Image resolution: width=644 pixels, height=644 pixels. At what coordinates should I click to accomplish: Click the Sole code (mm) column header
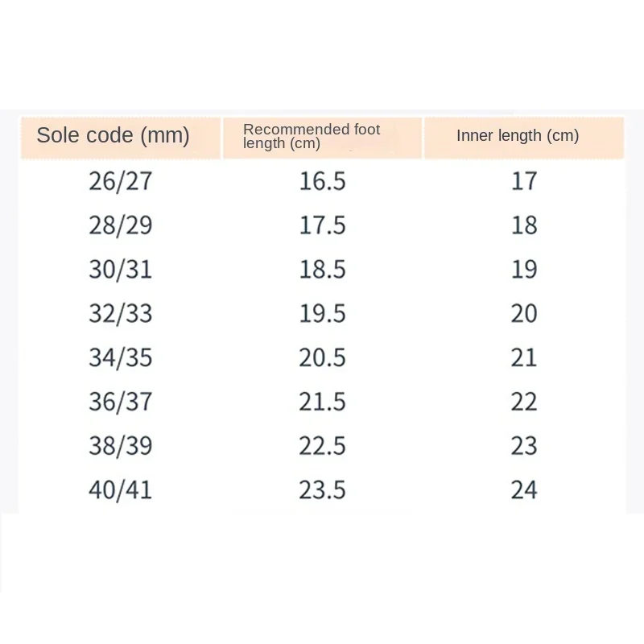tap(113, 135)
